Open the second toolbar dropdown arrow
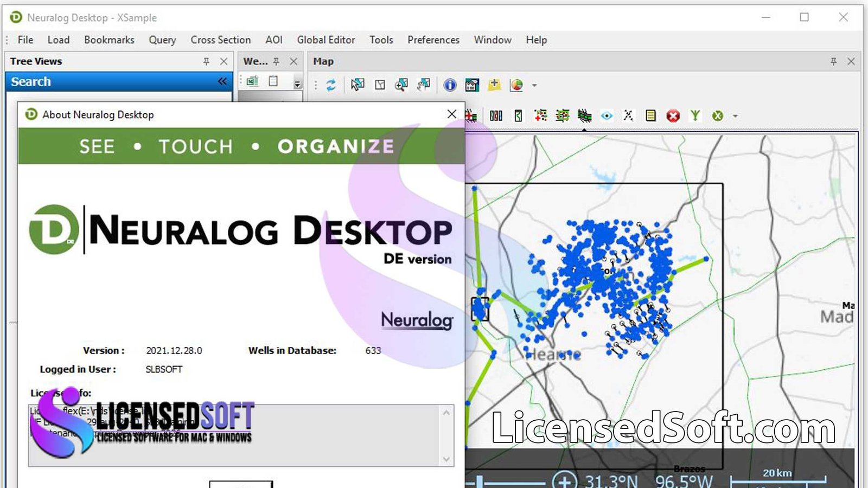The image size is (868, 488). click(736, 116)
